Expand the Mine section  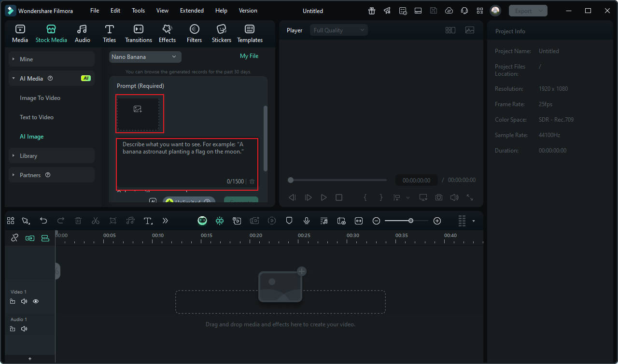(x=52, y=59)
